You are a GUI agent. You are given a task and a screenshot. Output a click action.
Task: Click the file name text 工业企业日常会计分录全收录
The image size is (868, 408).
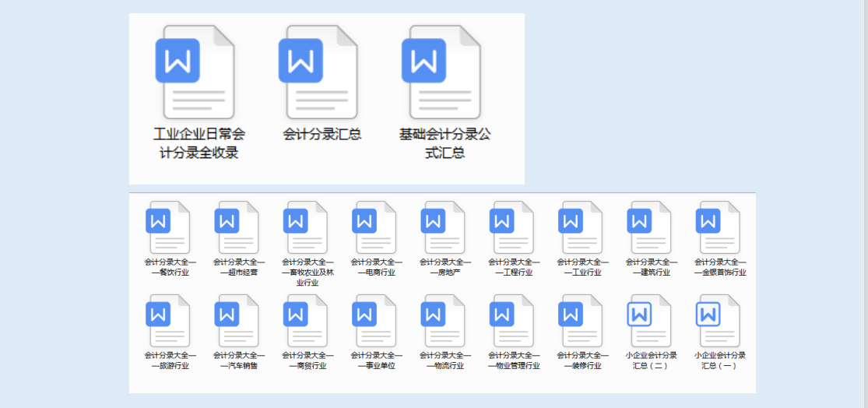[199, 143]
